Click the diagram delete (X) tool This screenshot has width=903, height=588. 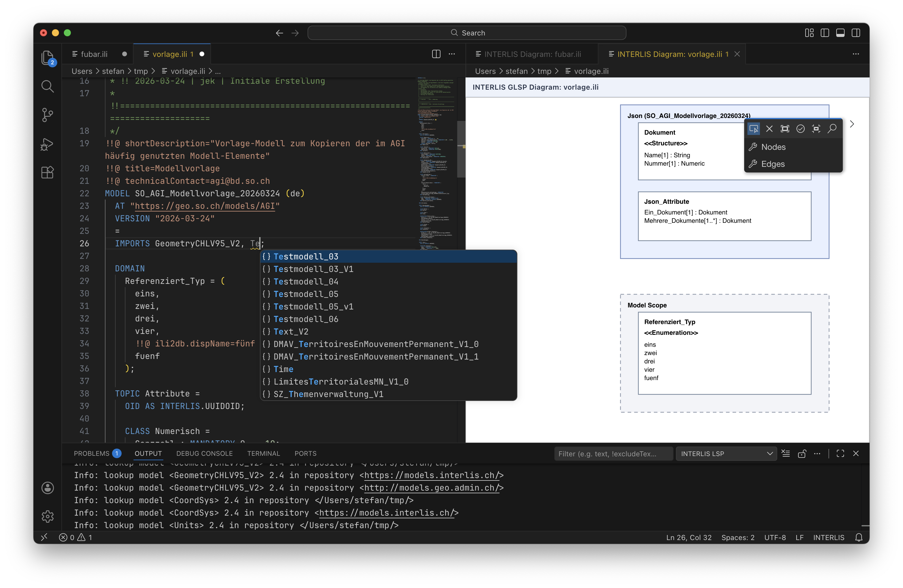769,129
